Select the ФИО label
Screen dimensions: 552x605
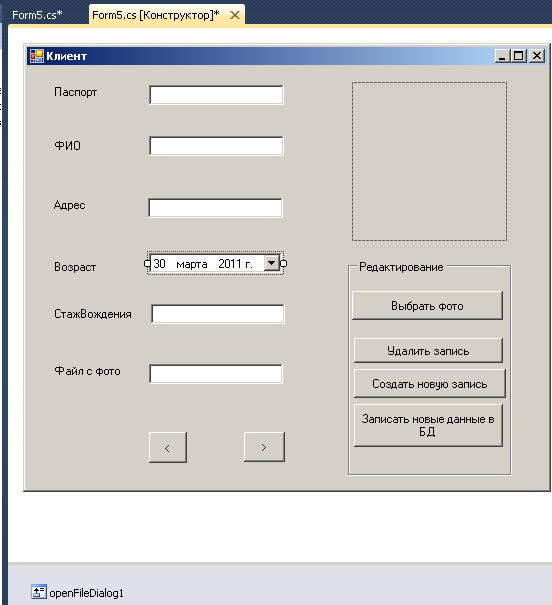coord(68,146)
